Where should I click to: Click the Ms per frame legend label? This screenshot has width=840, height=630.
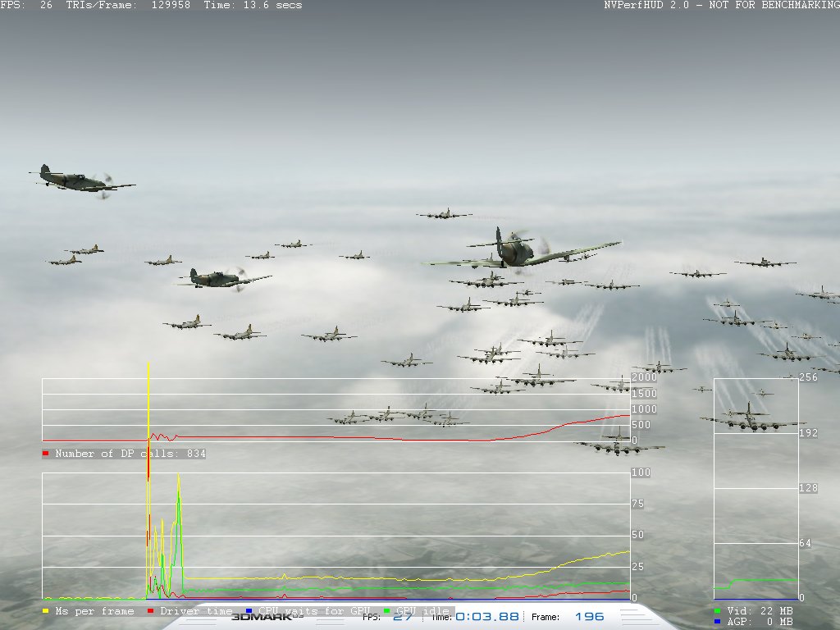point(94,611)
